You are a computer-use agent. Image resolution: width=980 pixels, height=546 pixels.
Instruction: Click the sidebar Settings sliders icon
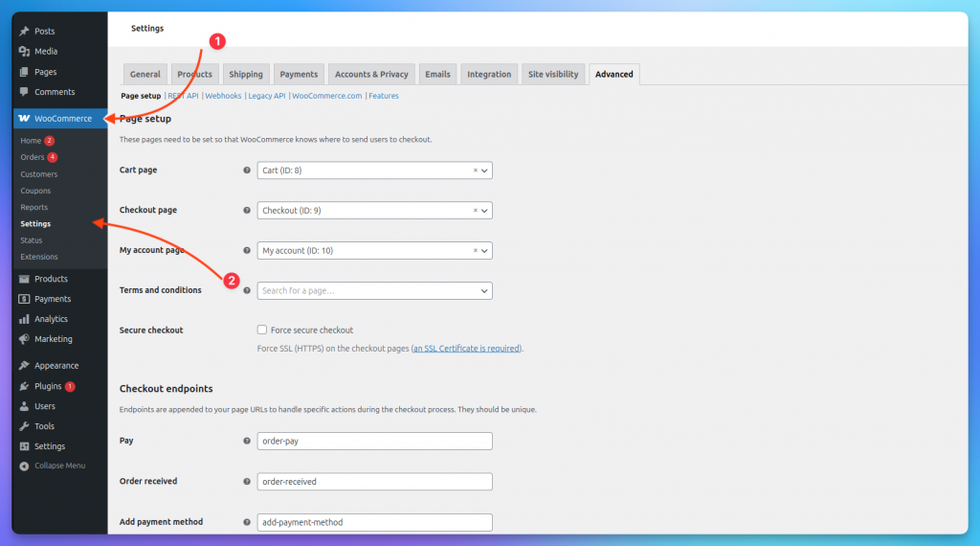click(24, 446)
